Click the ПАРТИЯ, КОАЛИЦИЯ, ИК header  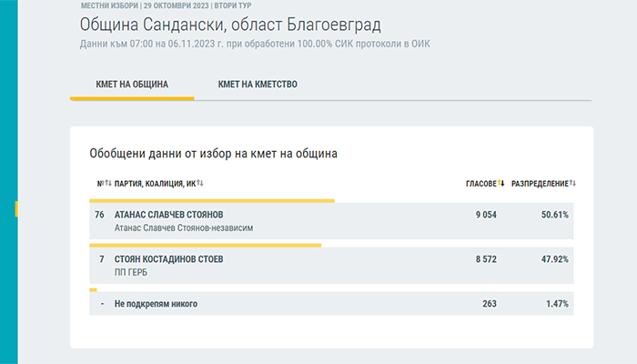coord(155,184)
